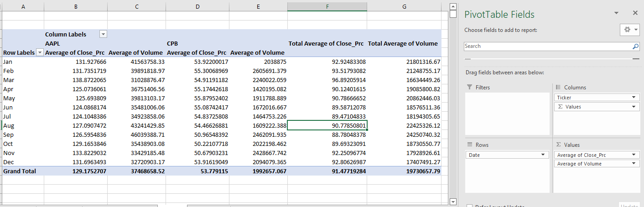Image resolution: width=644 pixels, height=207 pixels.
Task: Select Grand Total value 53.779115
Action: 197,171
